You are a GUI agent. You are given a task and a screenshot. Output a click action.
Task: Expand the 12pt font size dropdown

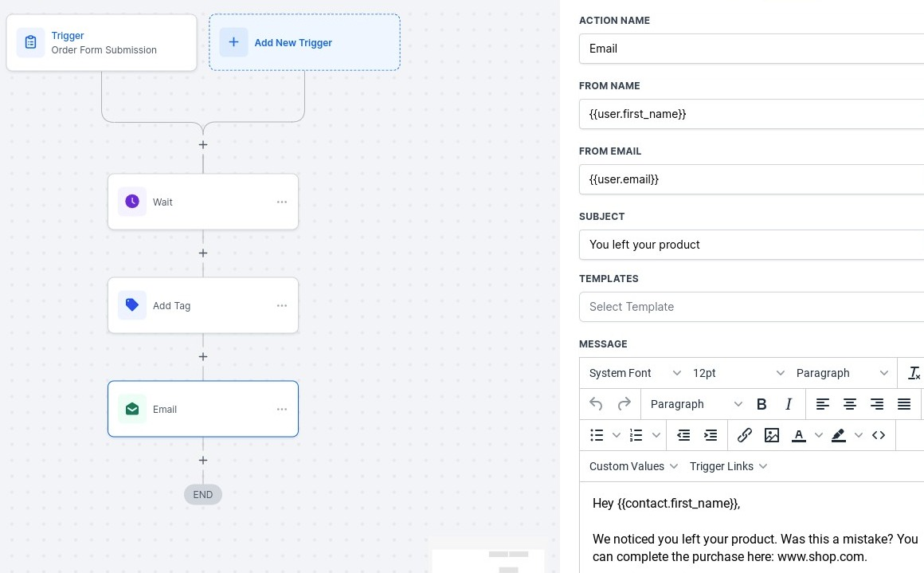[738, 373]
